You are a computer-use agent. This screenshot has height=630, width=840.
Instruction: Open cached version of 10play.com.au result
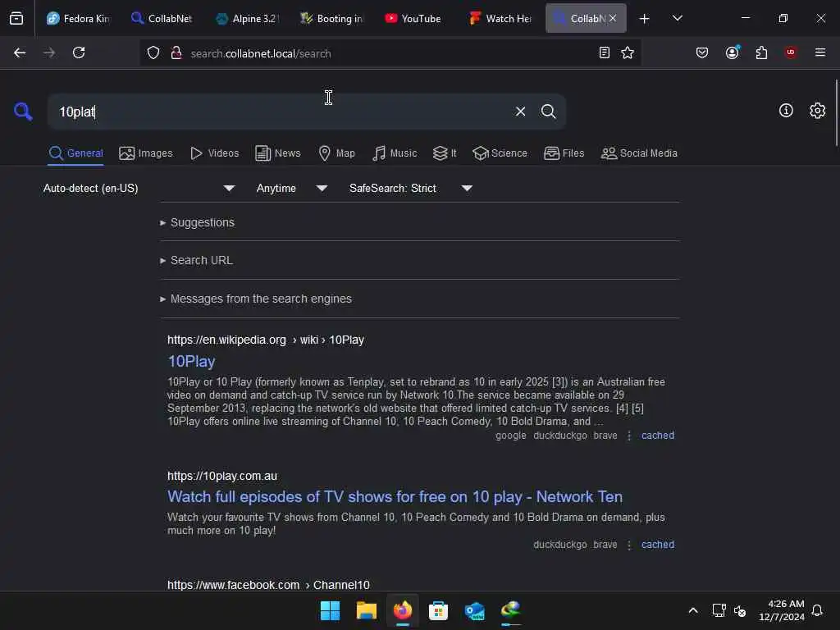(658, 545)
